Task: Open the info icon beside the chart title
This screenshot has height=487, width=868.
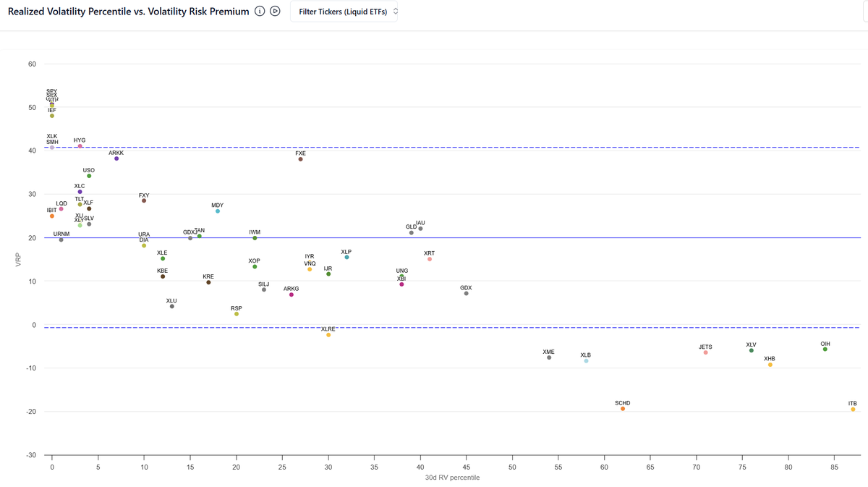Action: pyautogui.click(x=260, y=12)
